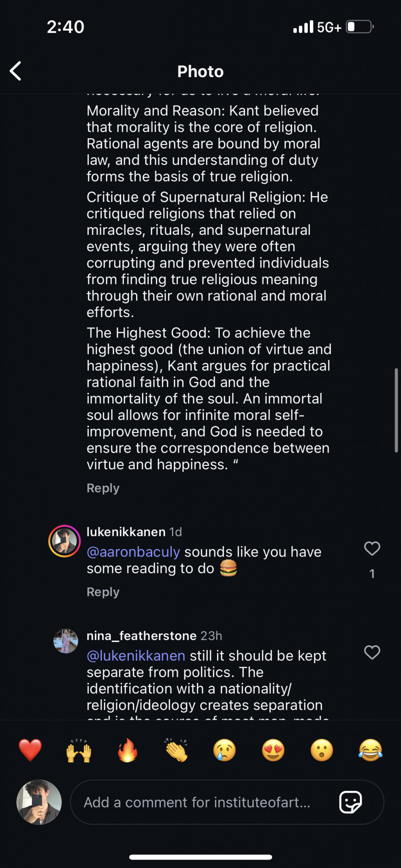Reply to lukenikkanen's comment

[x=103, y=592]
